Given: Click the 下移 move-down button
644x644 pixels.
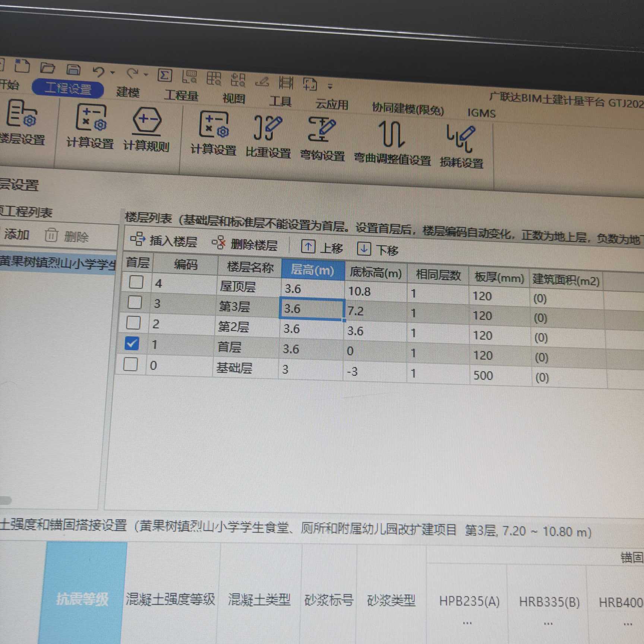Looking at the screenshot, I should tap(378, 249).
